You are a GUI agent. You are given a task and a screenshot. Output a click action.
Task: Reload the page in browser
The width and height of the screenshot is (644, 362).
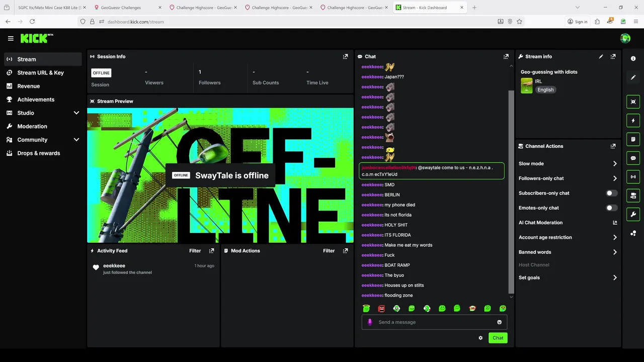[x=32, y=22]
